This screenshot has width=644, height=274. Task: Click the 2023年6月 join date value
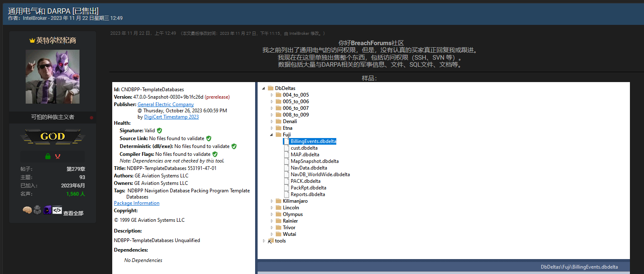pos(73,185)
